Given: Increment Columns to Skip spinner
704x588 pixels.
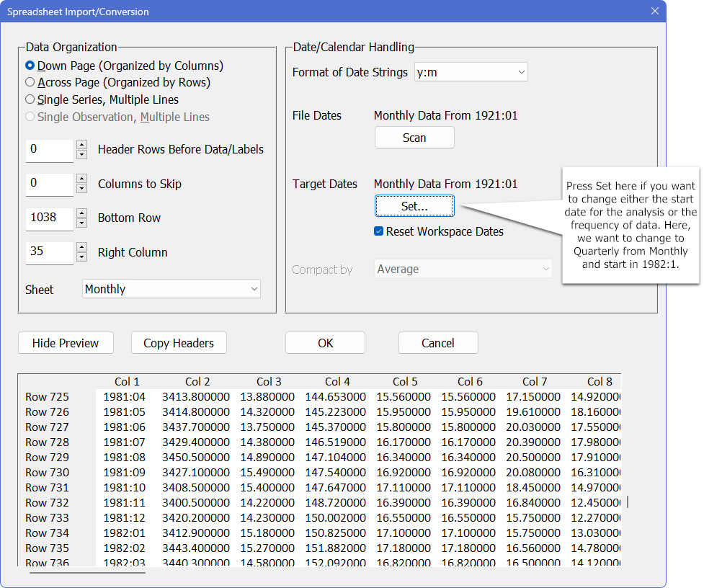Looking at the screenshot, I should pos(81,178).
